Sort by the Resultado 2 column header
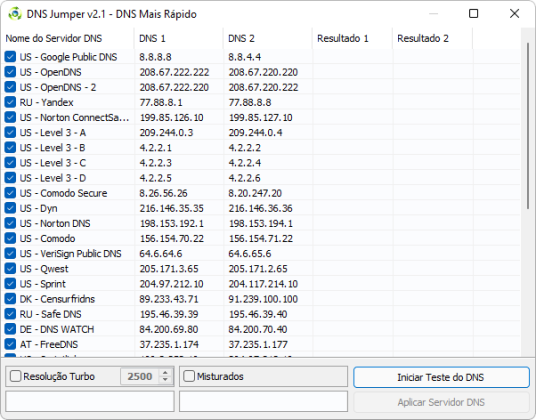 [x=432, y=38]
